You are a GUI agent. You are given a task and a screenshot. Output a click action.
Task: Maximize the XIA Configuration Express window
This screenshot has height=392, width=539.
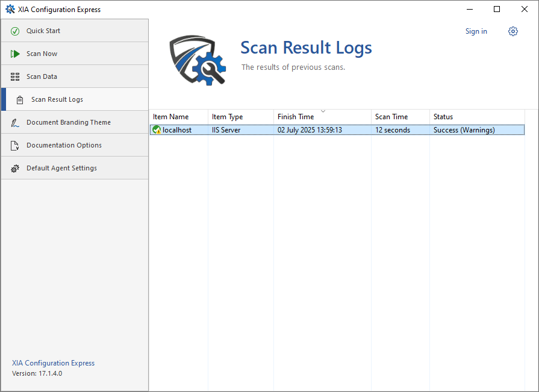(497, 9)
